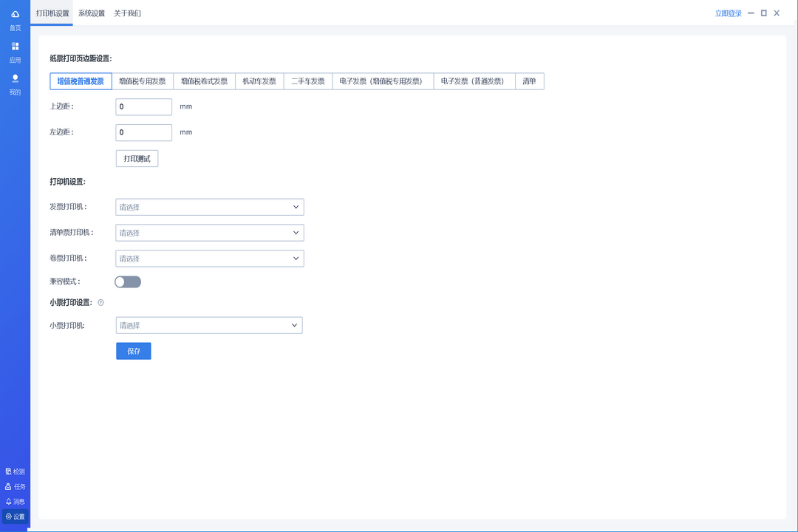Open the 任务 tasks icon

(x=9, y=487)
